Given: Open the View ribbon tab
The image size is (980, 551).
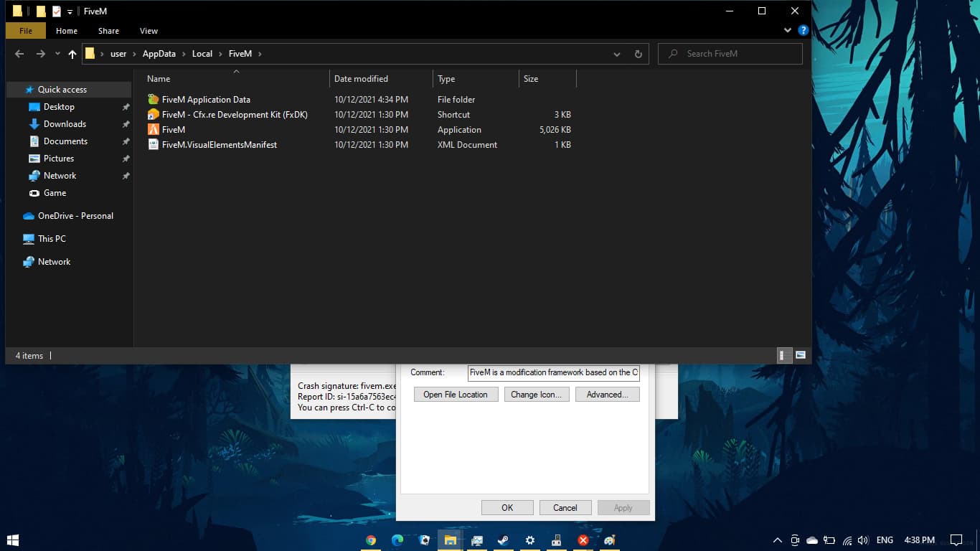Looking at the screenshot, I should click(x=149, y=31).
